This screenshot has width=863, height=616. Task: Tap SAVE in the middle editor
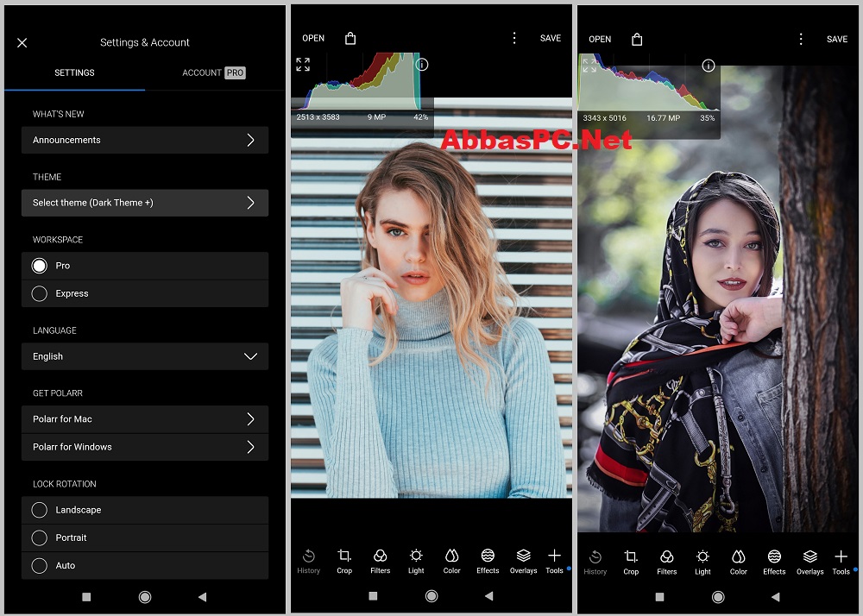click(551, 38)
